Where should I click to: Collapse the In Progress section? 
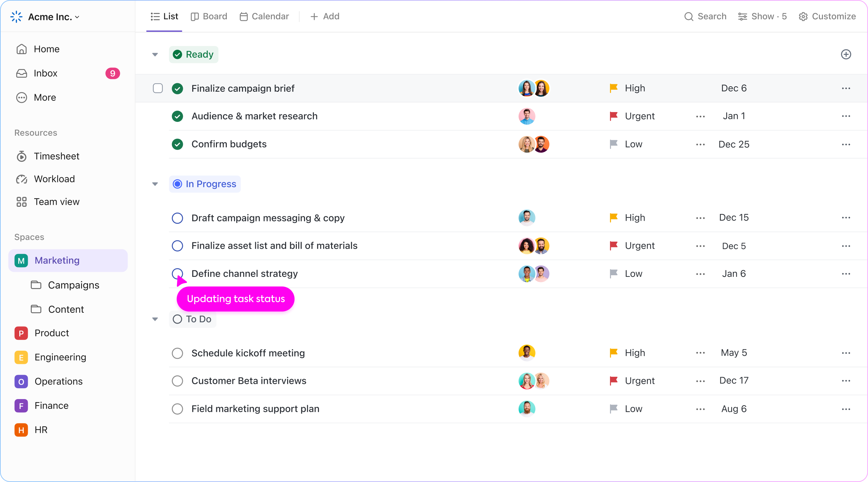(x=155, y=184)
